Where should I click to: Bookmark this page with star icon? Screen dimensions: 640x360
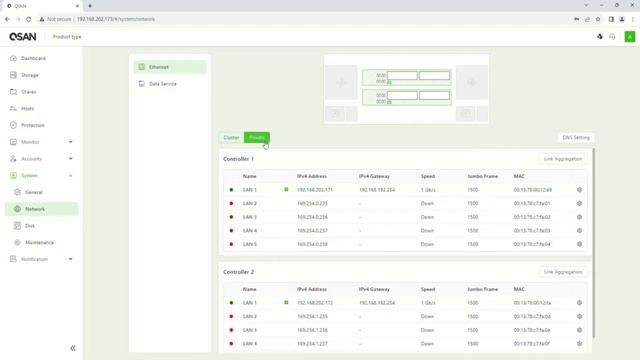point(598,19)
